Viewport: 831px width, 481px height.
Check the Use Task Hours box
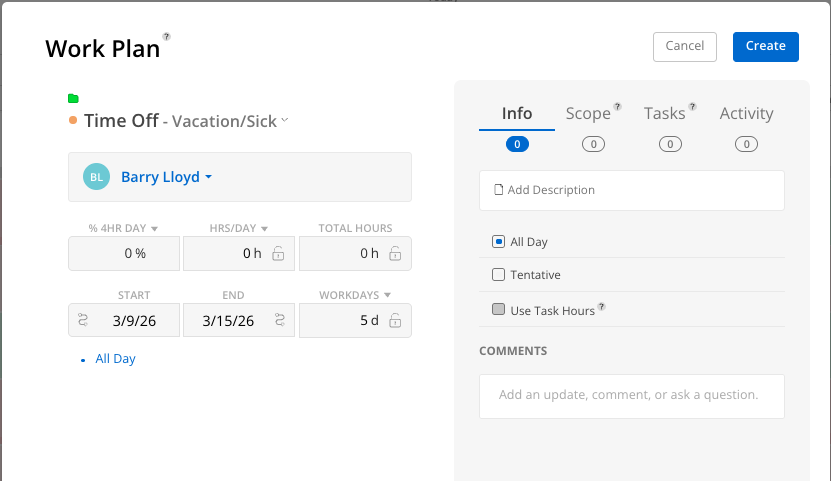(498, 310)
